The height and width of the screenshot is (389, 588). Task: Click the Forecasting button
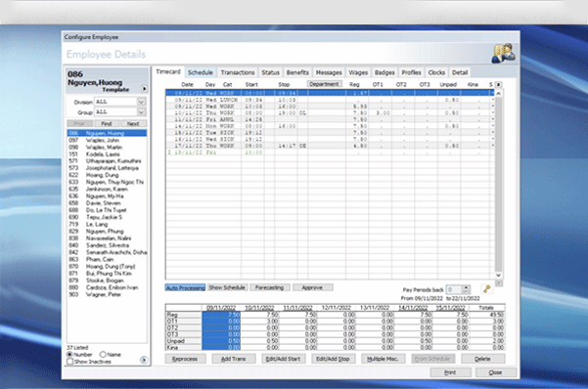(x=269, y=287)
